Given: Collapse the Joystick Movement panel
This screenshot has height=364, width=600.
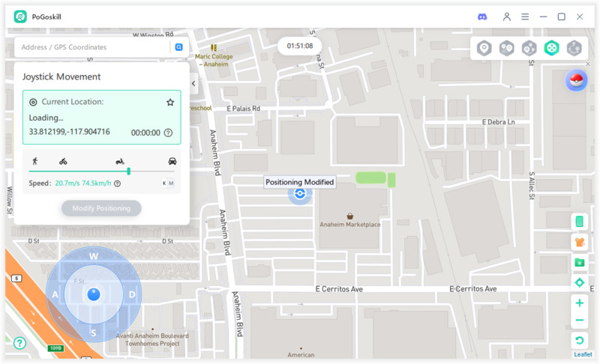Looking at the screenshot, I should (193, 84).
